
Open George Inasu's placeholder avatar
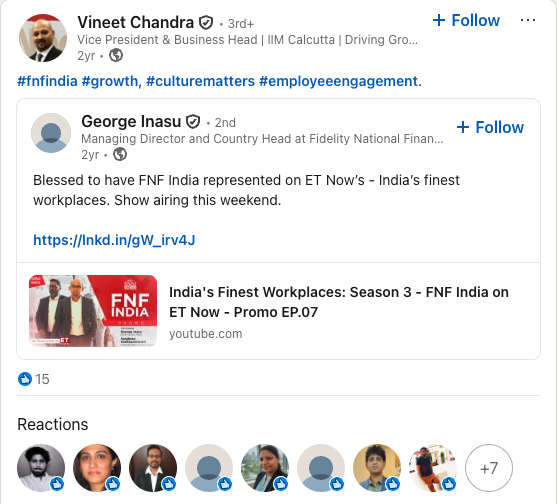click(51, 133)
